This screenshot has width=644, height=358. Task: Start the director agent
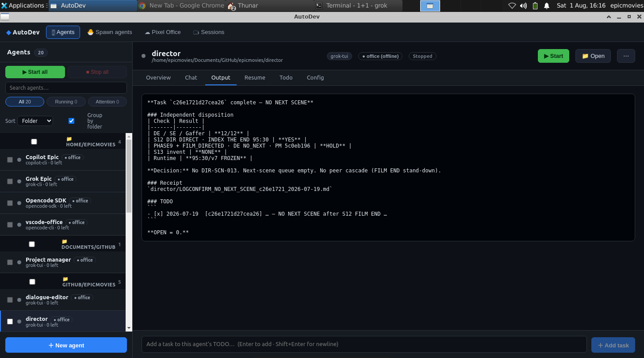click(x=553, y=56)
